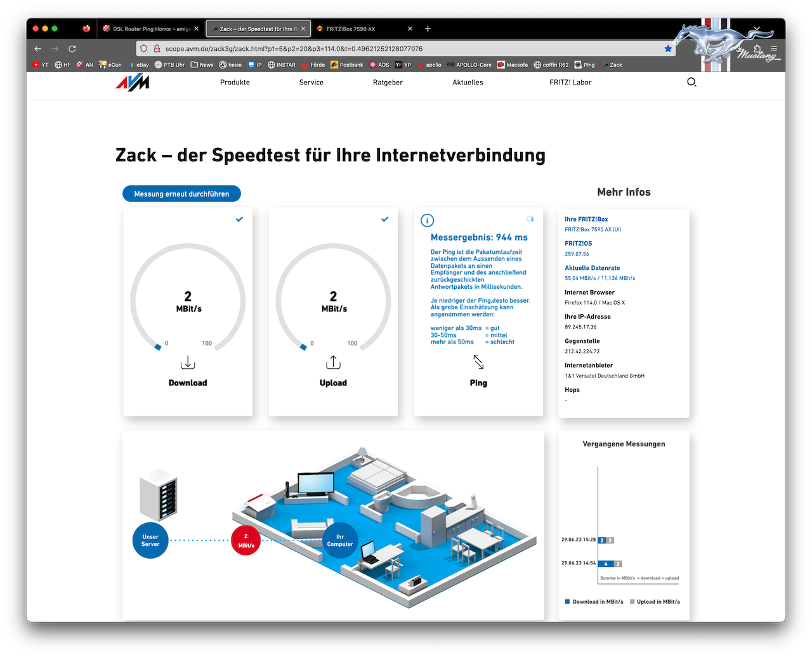This screenshot has width=812, height=657.
Task: Click the Aktuelle Datenrate link
Action: 593,268
